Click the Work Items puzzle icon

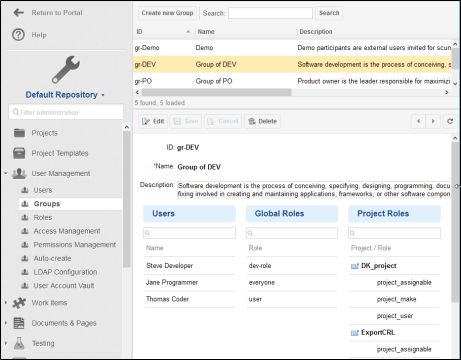pyautogui.click(x=19, y=303)
